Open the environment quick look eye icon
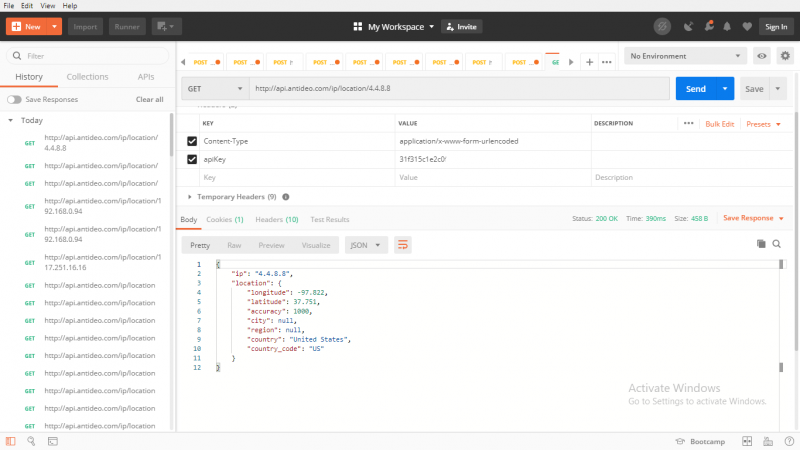The height and width of the screenshot is (450, 800). point(761,56)
